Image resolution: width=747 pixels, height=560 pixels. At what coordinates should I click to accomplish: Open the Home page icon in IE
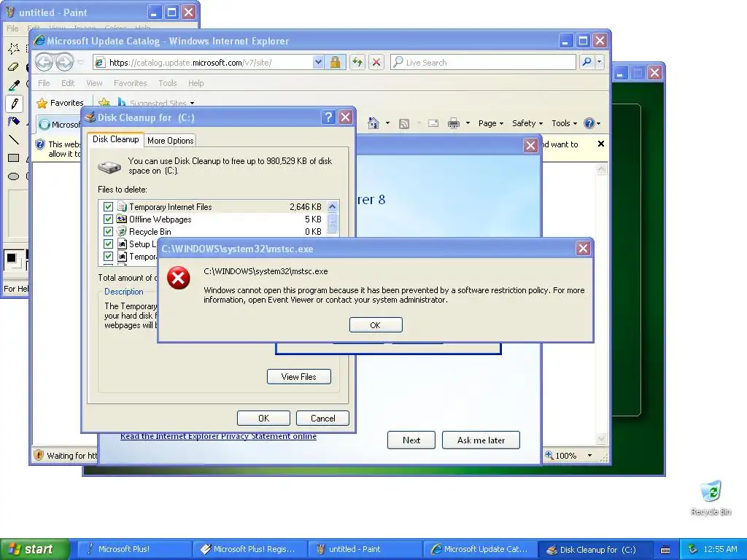373,123
